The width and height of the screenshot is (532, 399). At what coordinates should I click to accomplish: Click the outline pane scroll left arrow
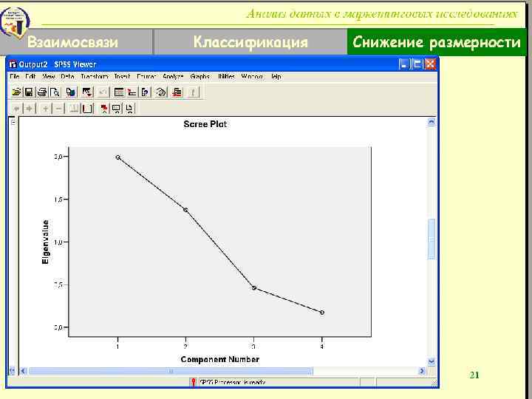[12, 371]
